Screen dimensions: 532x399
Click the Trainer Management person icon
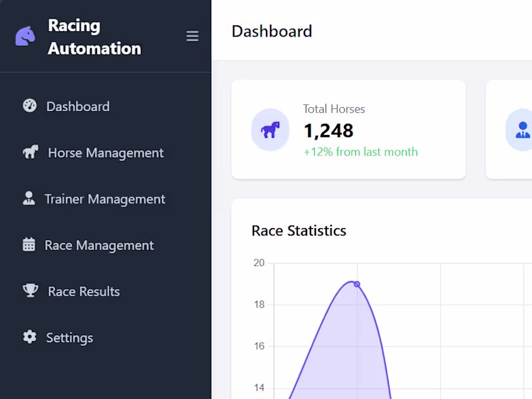pos(29,198)
